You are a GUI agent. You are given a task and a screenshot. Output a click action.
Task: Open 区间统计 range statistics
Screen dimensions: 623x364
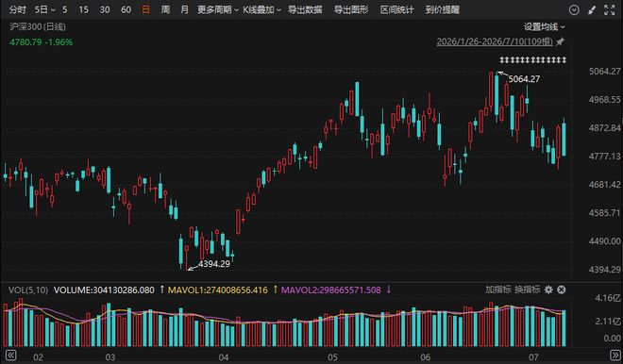click(x=396, y=10)
